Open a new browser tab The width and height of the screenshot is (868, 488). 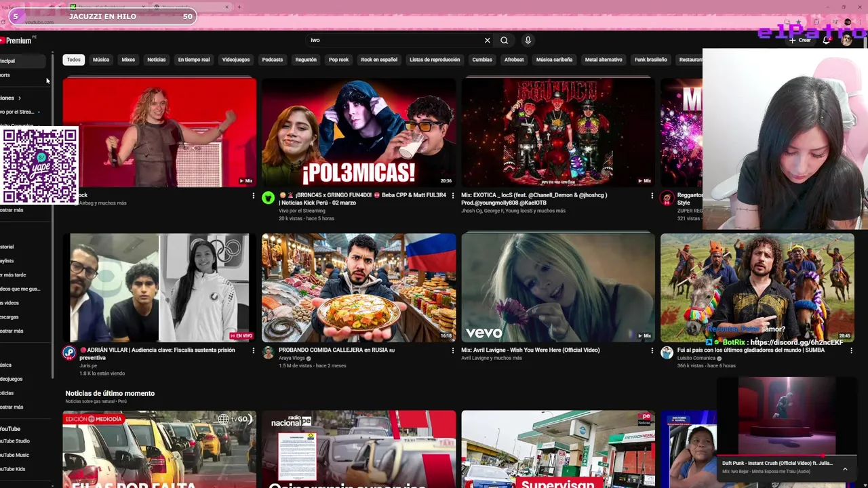click(239, 7)
